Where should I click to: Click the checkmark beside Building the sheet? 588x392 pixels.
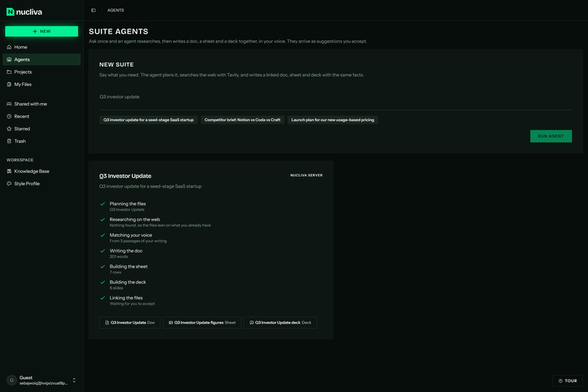pos(102,266)
